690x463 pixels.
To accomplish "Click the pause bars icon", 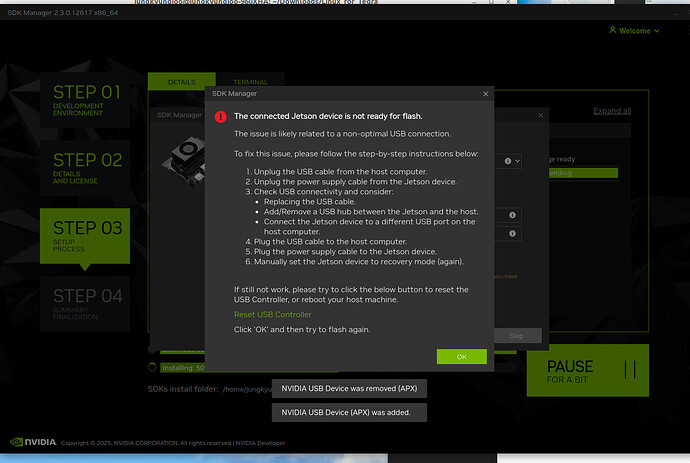I will (x=630, y=370).
